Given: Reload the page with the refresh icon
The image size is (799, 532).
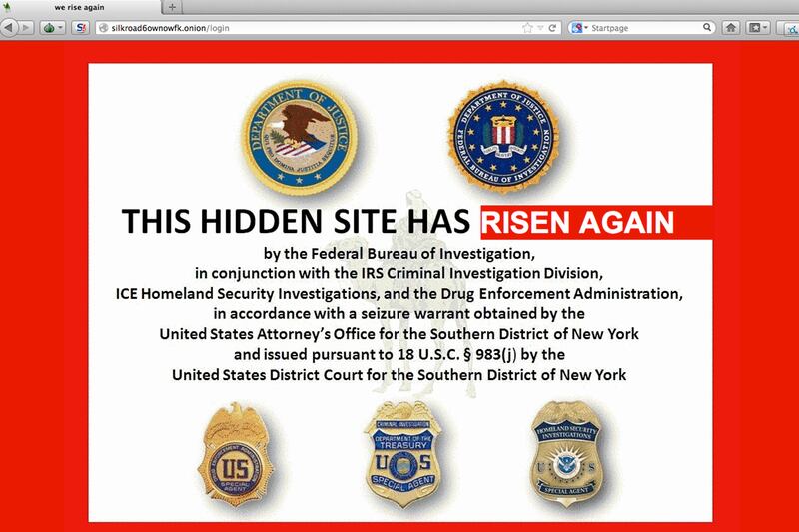Looking at the screenshot, I should (552, 28).
